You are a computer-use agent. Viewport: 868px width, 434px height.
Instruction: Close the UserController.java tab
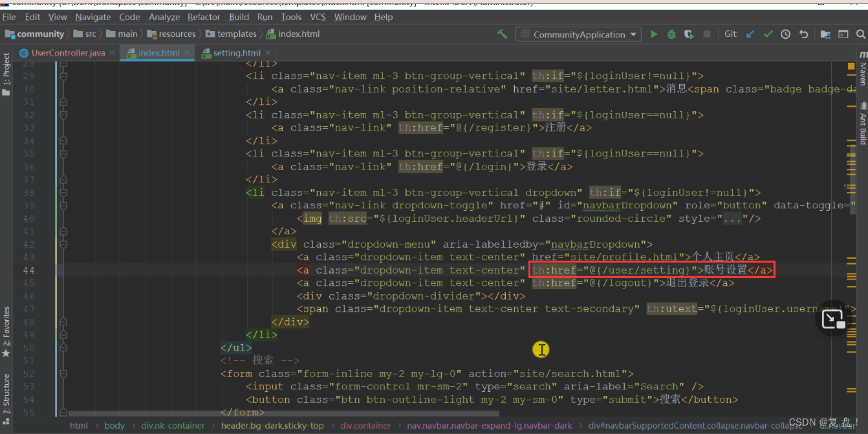point(112,53)
